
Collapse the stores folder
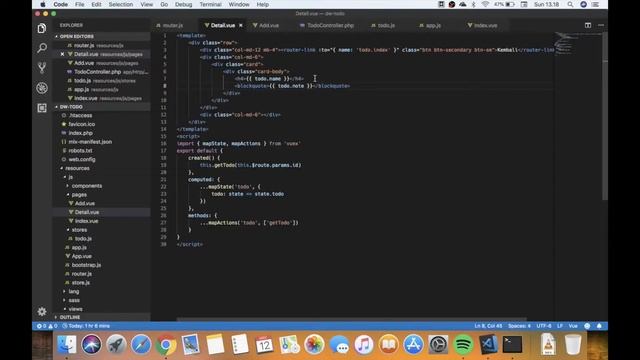[79, 230]
